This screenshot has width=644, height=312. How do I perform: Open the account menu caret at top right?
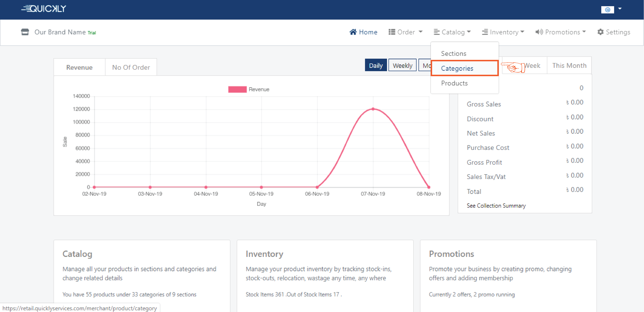620,9
